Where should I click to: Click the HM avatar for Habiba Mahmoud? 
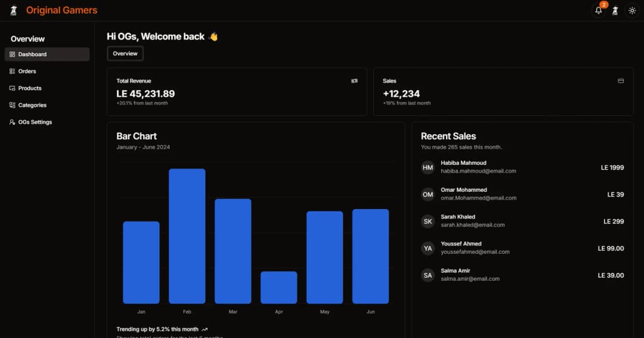428,167
